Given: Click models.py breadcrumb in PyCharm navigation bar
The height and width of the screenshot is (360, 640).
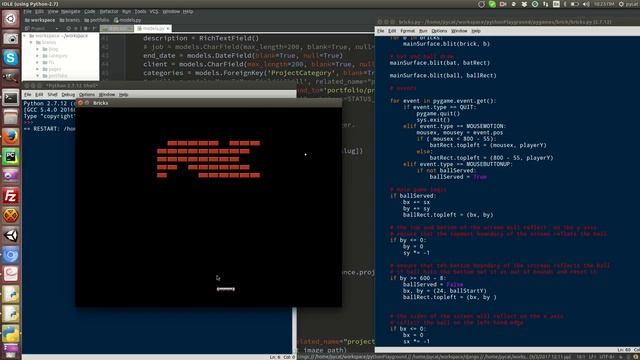Looking at the screenshot, I should (x=127, y=20).
